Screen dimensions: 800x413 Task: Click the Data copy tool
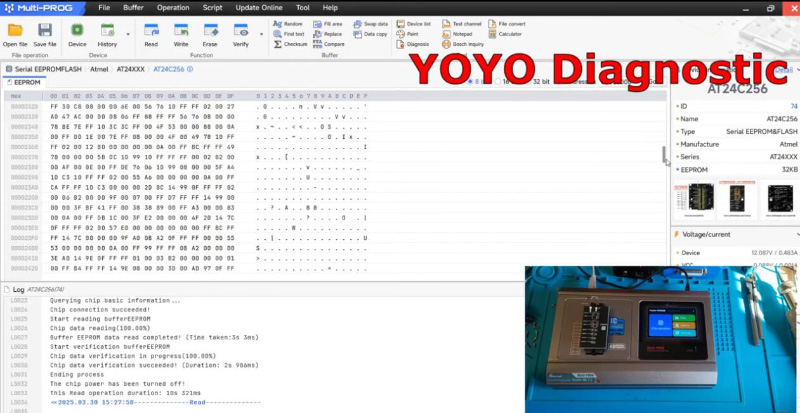(370, 34)
